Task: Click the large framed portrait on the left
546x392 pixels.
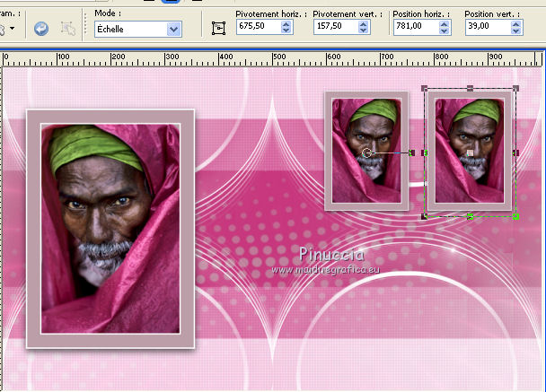Action: pos(110,229)
